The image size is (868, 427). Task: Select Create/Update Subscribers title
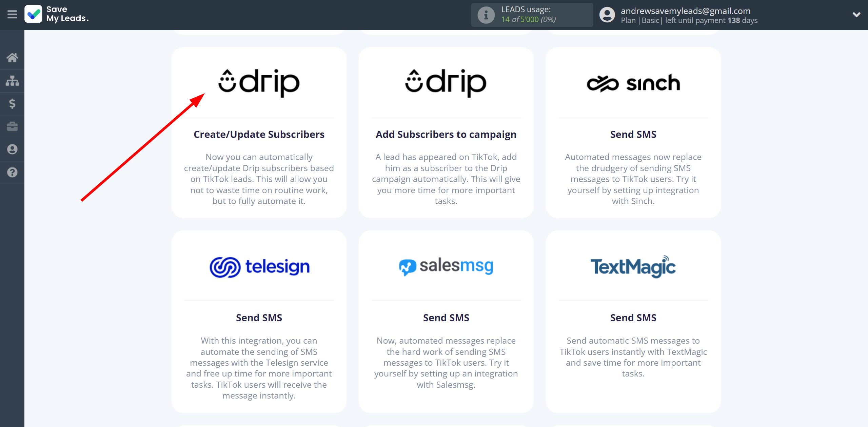(259, 135)
